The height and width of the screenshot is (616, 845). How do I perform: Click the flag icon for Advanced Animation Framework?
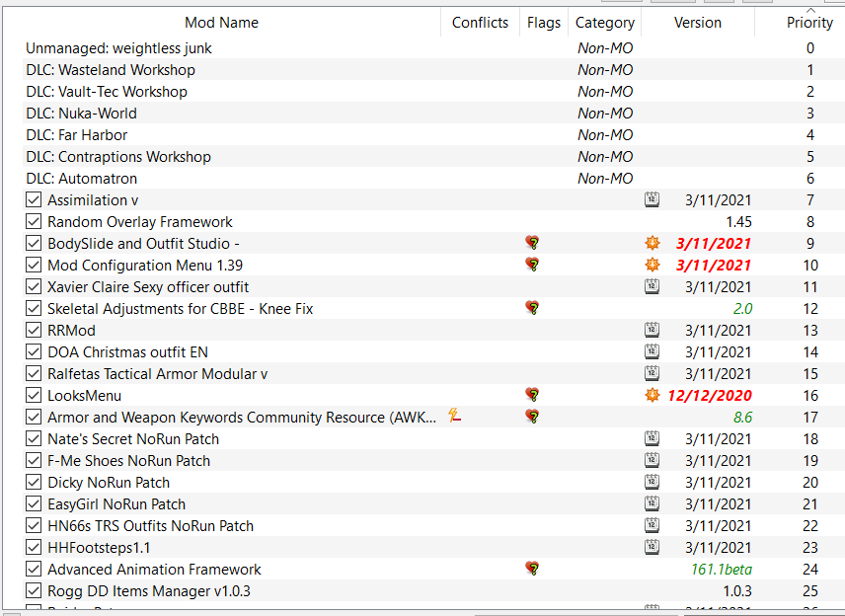(532, 569)
